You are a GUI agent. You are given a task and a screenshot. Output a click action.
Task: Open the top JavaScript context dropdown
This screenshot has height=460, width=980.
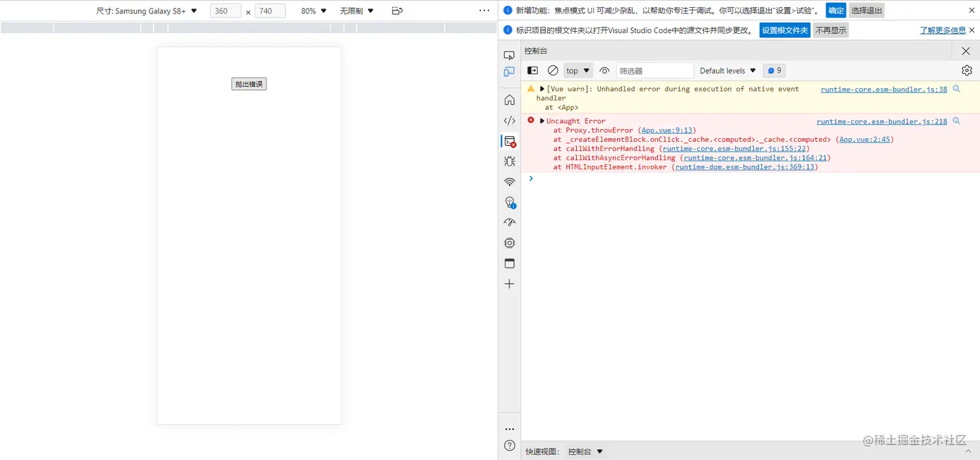[578, 71]
